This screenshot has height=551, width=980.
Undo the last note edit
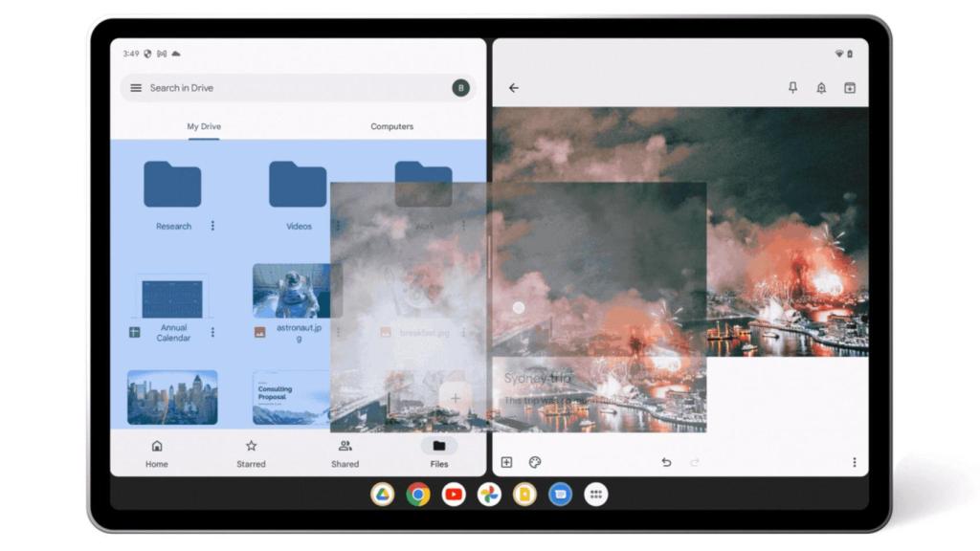[x=666, y=462]
